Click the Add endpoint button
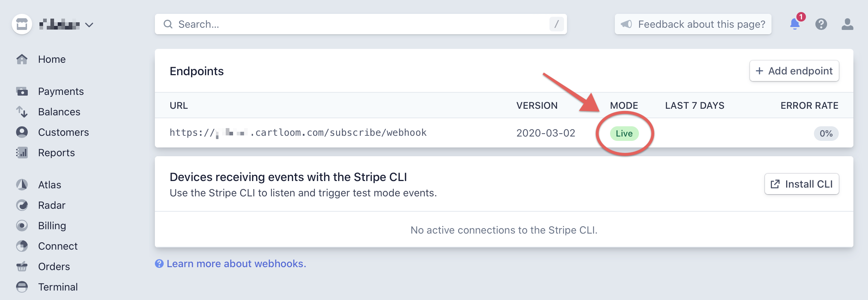Viewport: 868px width, 300px height. click(x=794, y=71)
